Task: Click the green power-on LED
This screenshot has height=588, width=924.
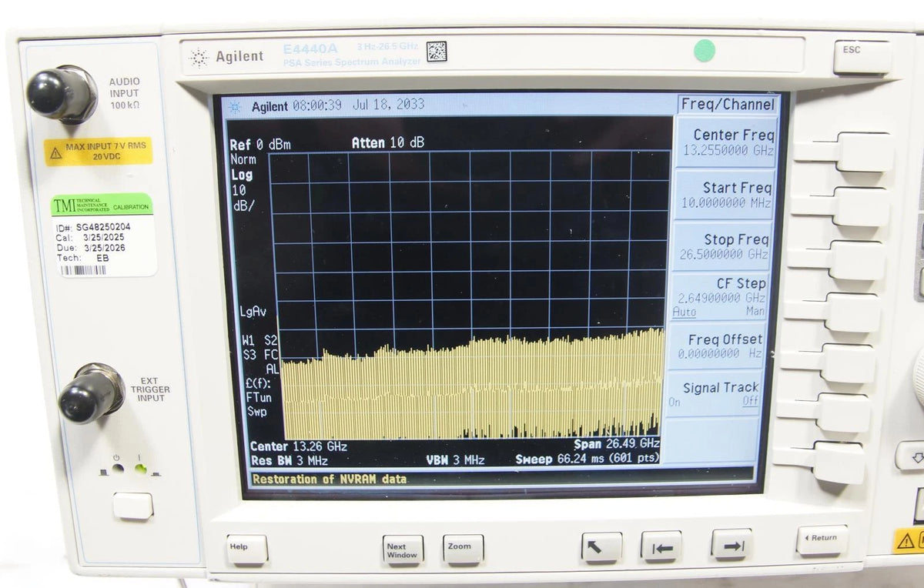Action: 140,468
